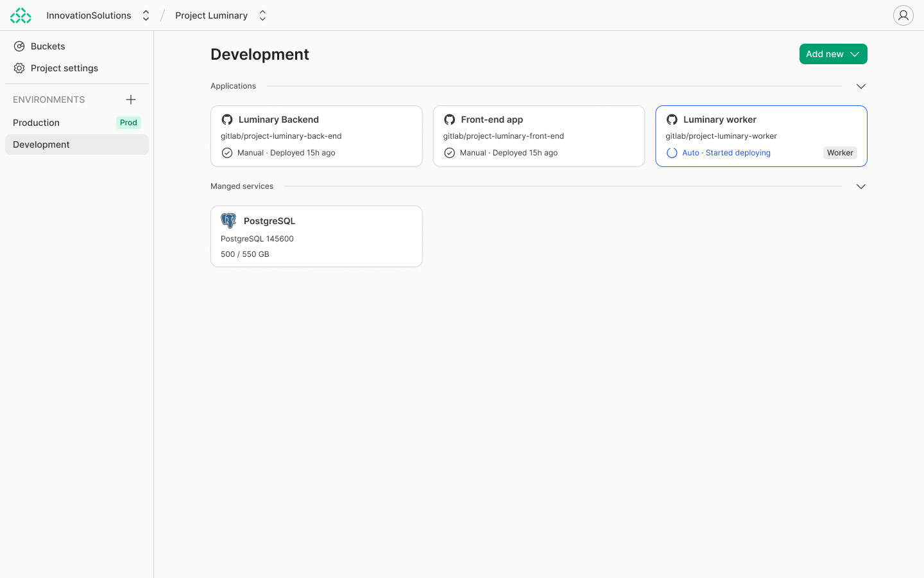Click the Auto · Started deploying status
This screenshot has width=924, height=578.
point(726,153)
